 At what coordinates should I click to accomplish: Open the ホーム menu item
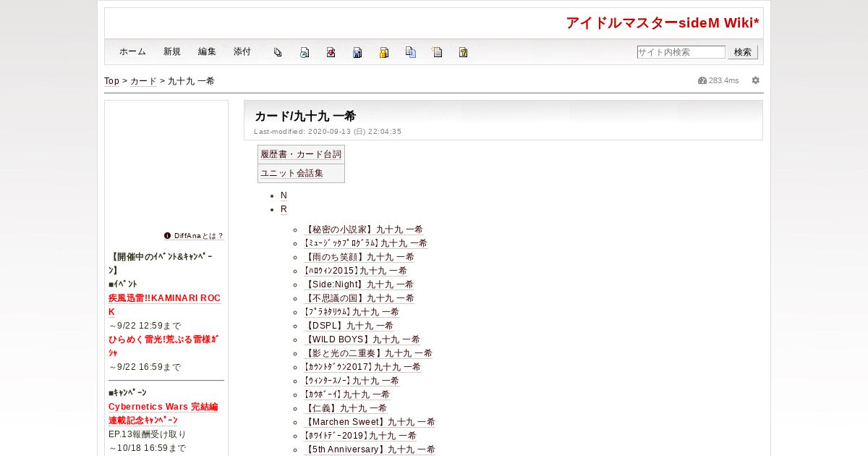click(x=132, y=52)
